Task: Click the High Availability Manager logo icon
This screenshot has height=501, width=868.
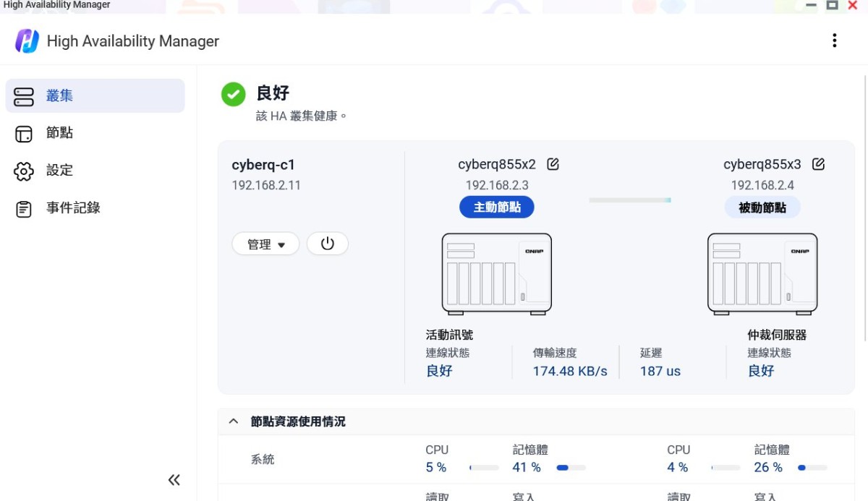Action: [27, 41]
